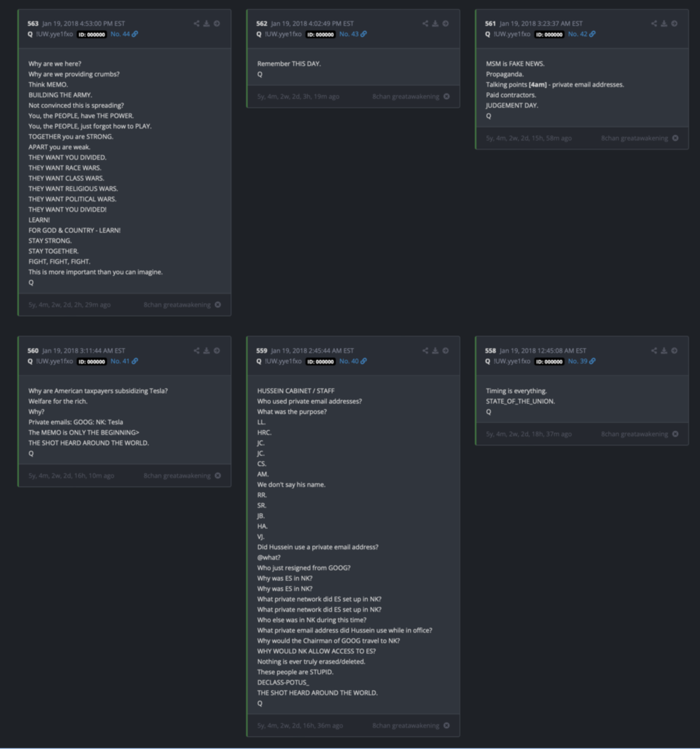Viewport: 700px width, 749px height.
Task: Share post 560 using its share icon
Action: [x=196, y=351]
